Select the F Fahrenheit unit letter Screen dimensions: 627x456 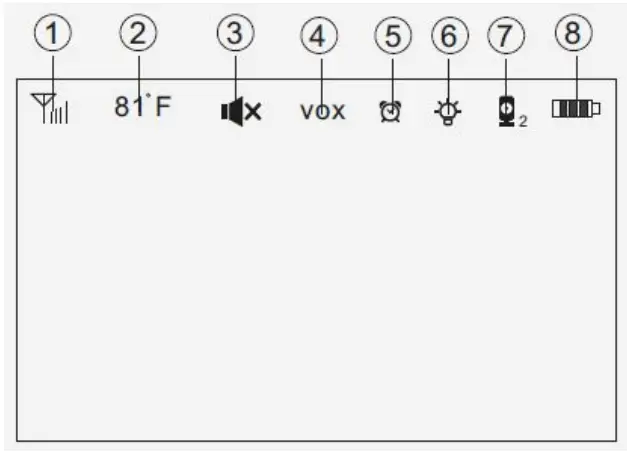coord(162,107)
